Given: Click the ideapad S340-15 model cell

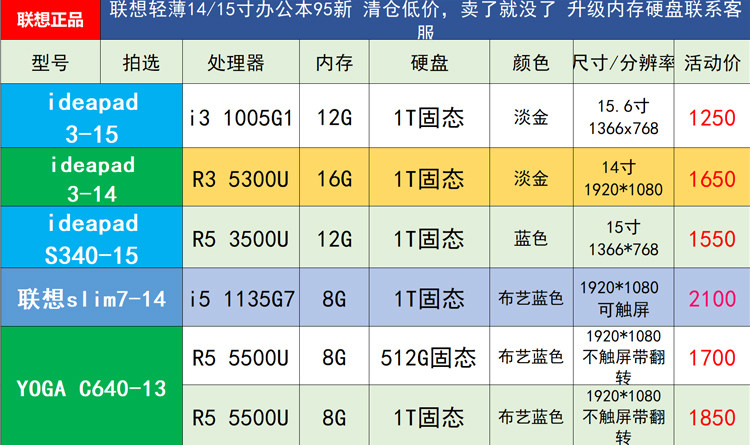Looking at the screenshot, I should pyautogui.click(x=91, y=237).
